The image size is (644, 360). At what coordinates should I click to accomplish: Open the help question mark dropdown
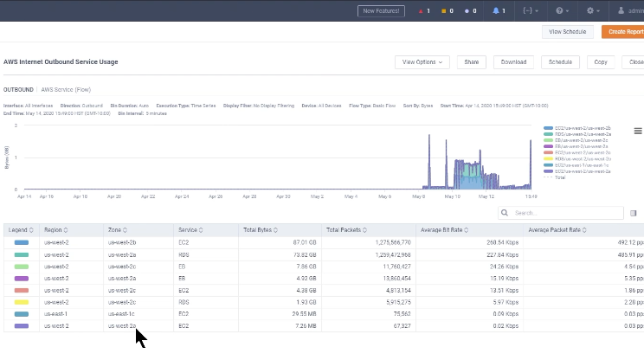click(561, 11)
